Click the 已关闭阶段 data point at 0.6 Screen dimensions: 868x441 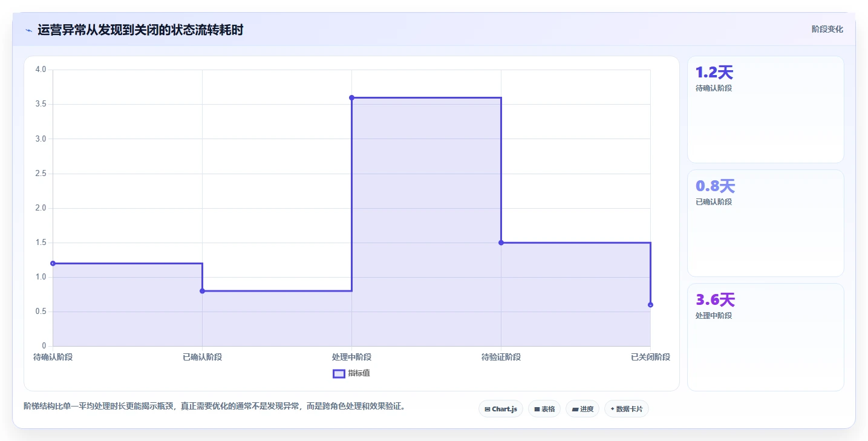click(650, 305)
